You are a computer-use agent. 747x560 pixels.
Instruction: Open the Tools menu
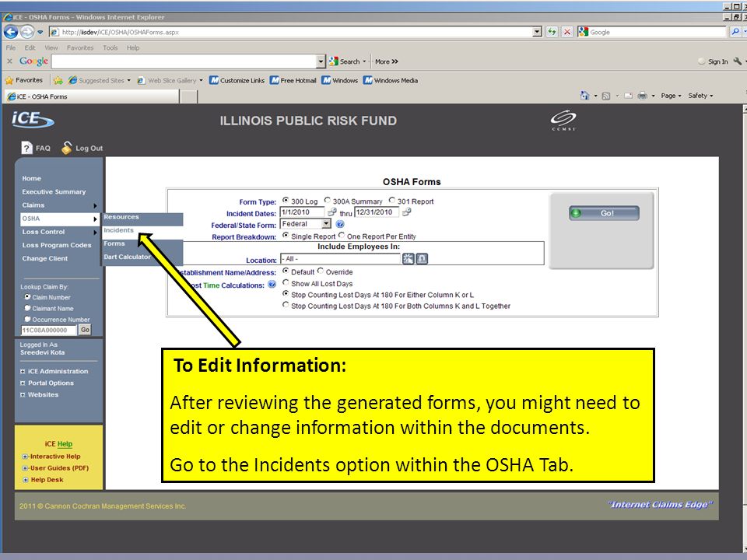110,47
